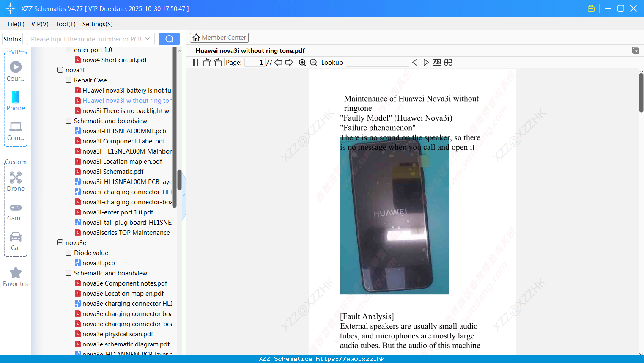Viewport: 644px width, 363px height.
Task: Collapse nova3e Schematic and boardview folder
Action: click(x=69, y=273)
